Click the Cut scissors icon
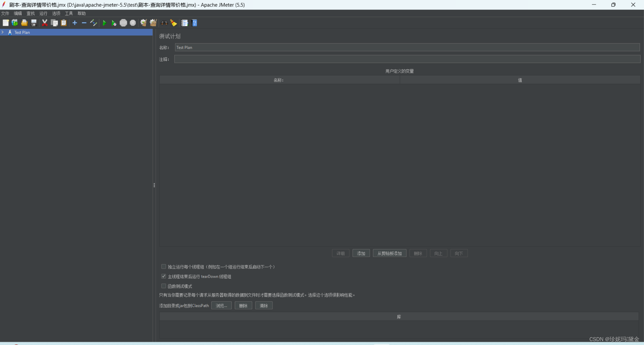644x345 pixels. point(45,23)
